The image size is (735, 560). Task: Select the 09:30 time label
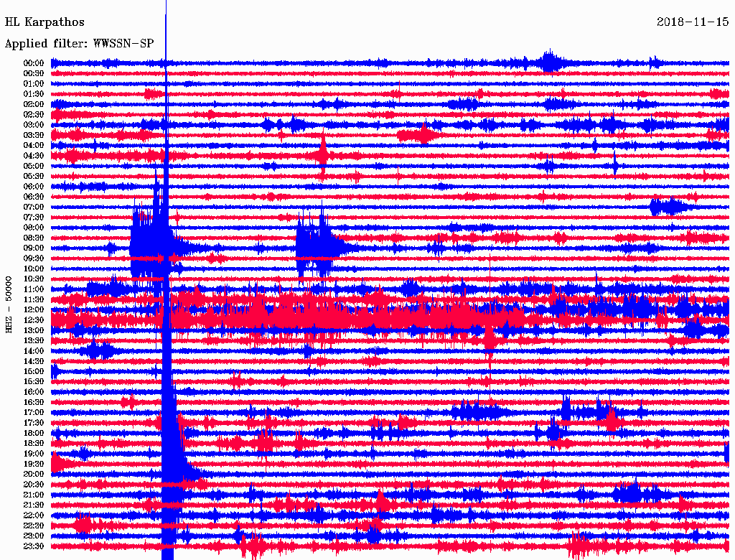(x=34, y=258)
